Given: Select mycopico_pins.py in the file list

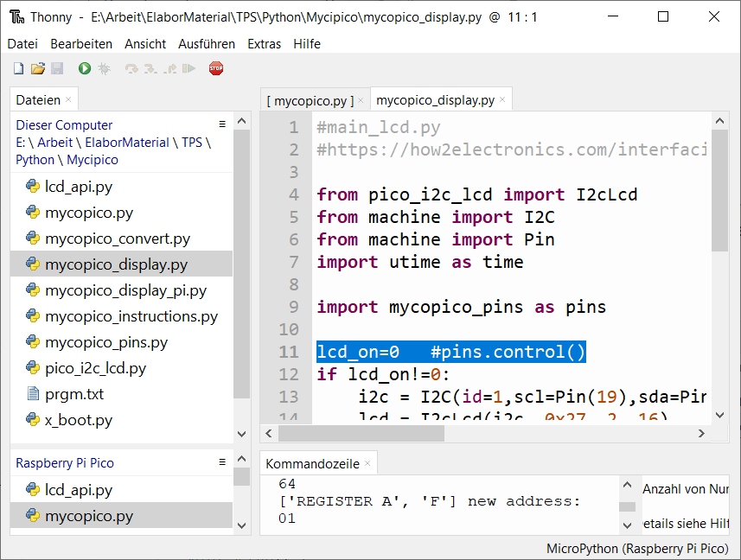Looking at the screenshot, I should [x=105, y=342].
